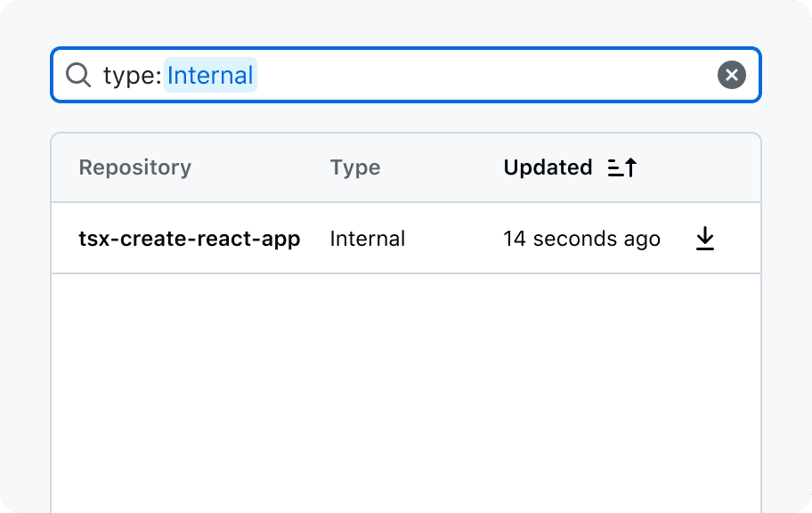Open the tsx-create-react-app repository name
This screenshot has height=513, width=812.
190,239
